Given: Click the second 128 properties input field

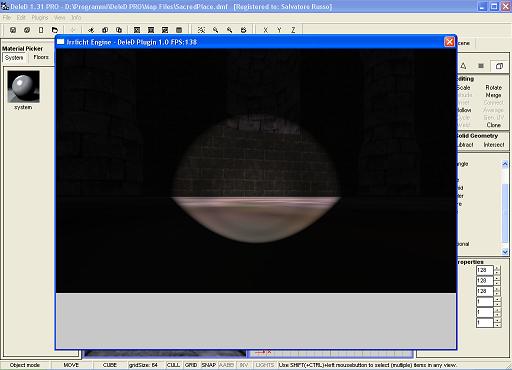Looking at the screenshot, I should click(x=485, y=281).
